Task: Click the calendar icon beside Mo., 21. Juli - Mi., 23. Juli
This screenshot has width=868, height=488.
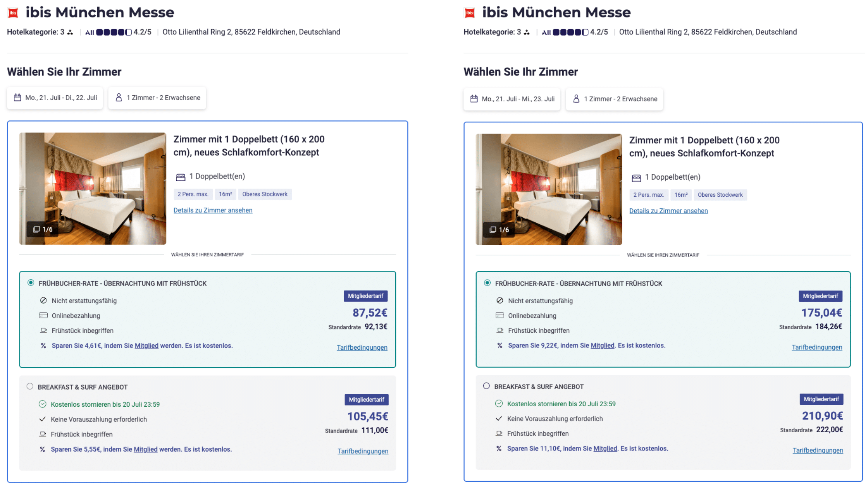Action: point(474,98)
